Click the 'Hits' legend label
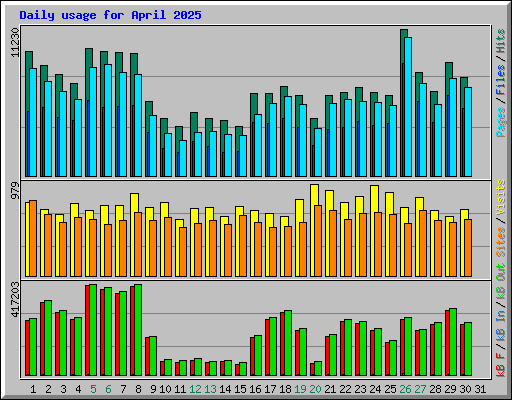Image resolution: width=512 pixels, height=400 pixels. click(x=501, y=41)
